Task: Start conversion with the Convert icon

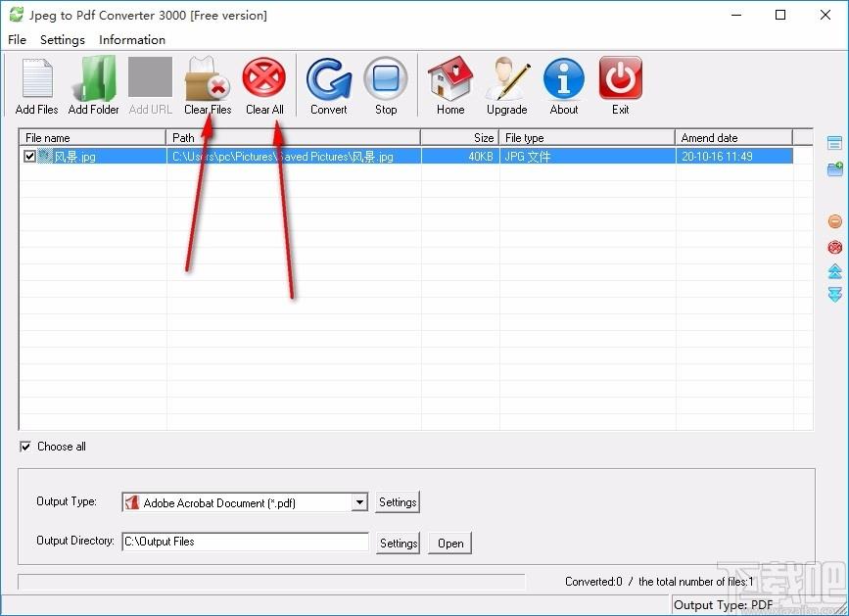Action: click(x=329, y=78)
